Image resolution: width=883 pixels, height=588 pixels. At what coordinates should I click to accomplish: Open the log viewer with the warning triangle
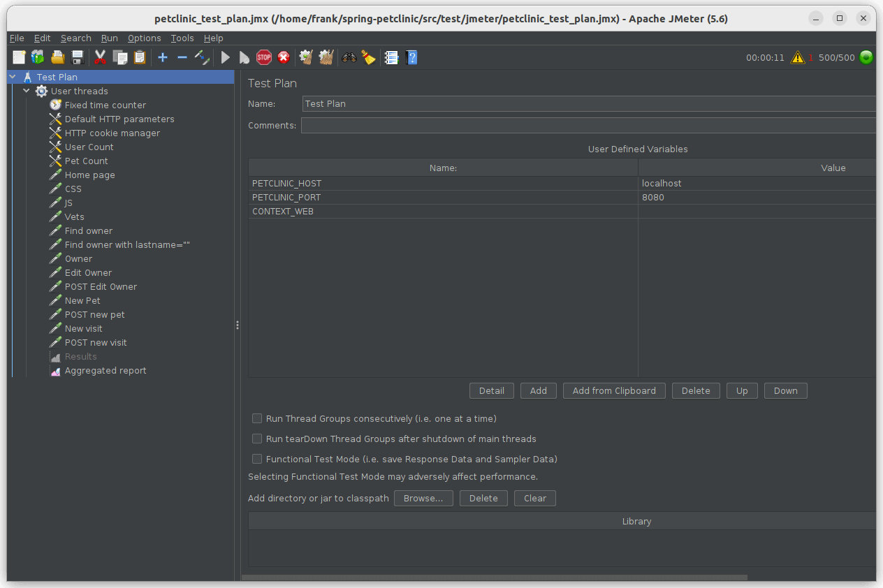tap(798, 57)
